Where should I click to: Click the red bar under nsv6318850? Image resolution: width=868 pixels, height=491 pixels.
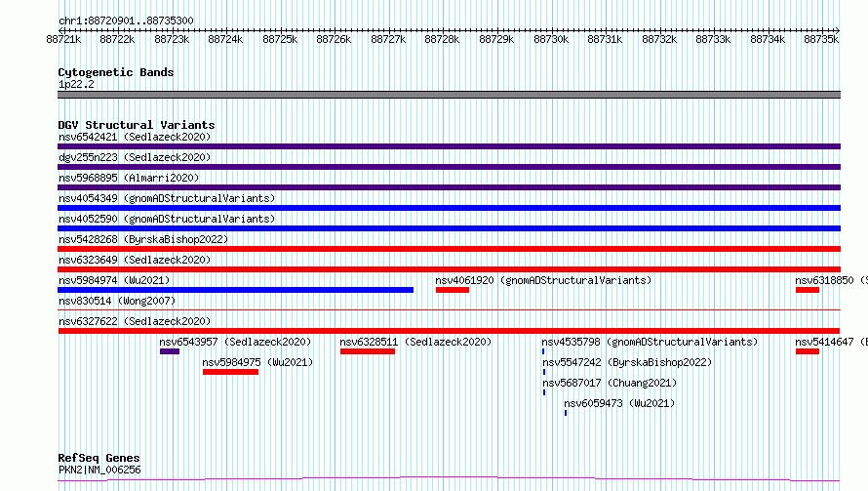808,290
